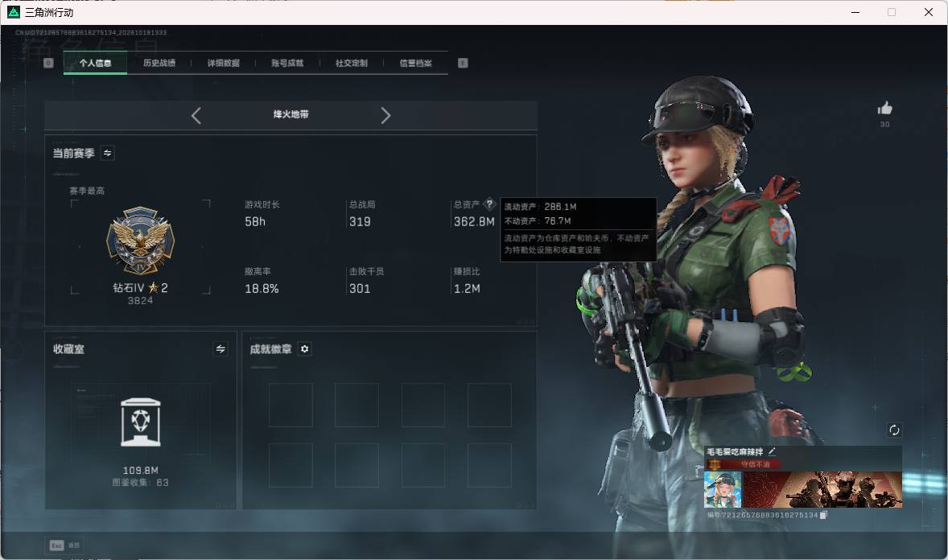View the 社交定制 tab
948x560 pixels.
pos(351,63)
